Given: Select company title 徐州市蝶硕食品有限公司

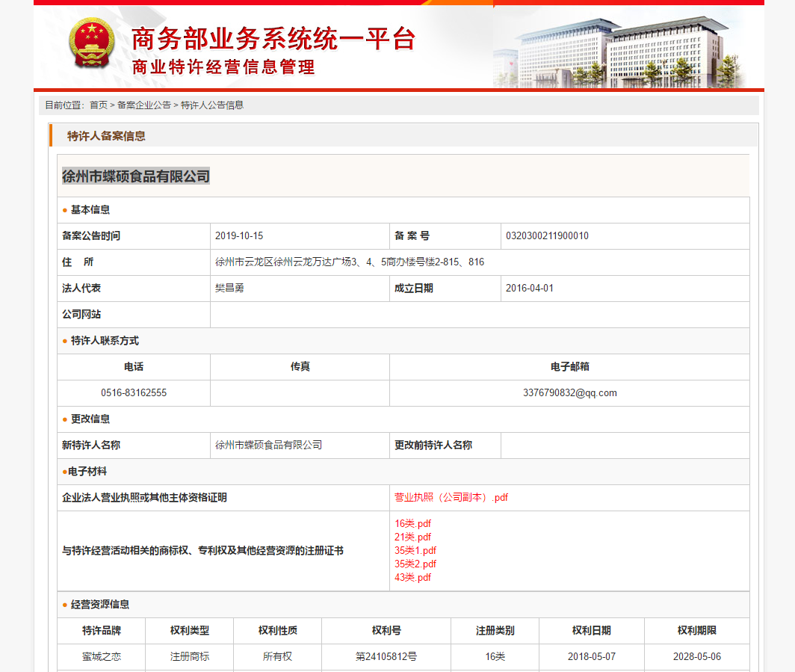Looking at the screenshot, I should pos(136,176).
